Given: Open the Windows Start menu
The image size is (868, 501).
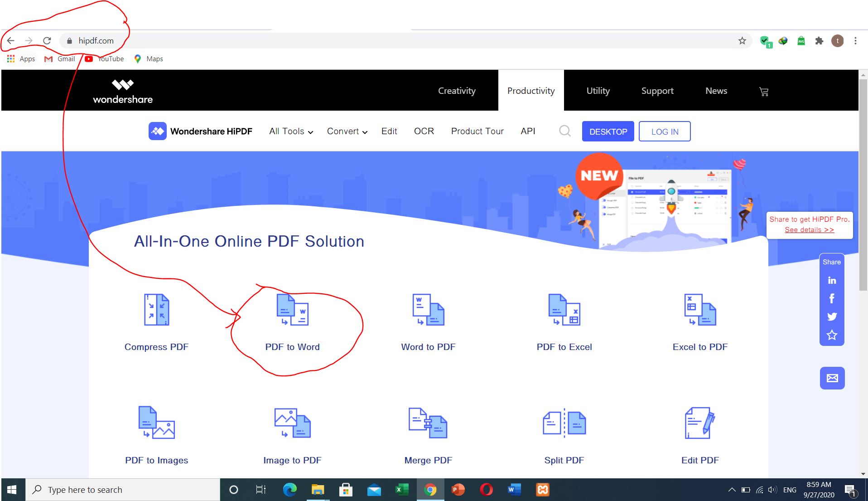Looking at the screenshot, I should click(12, 490).
